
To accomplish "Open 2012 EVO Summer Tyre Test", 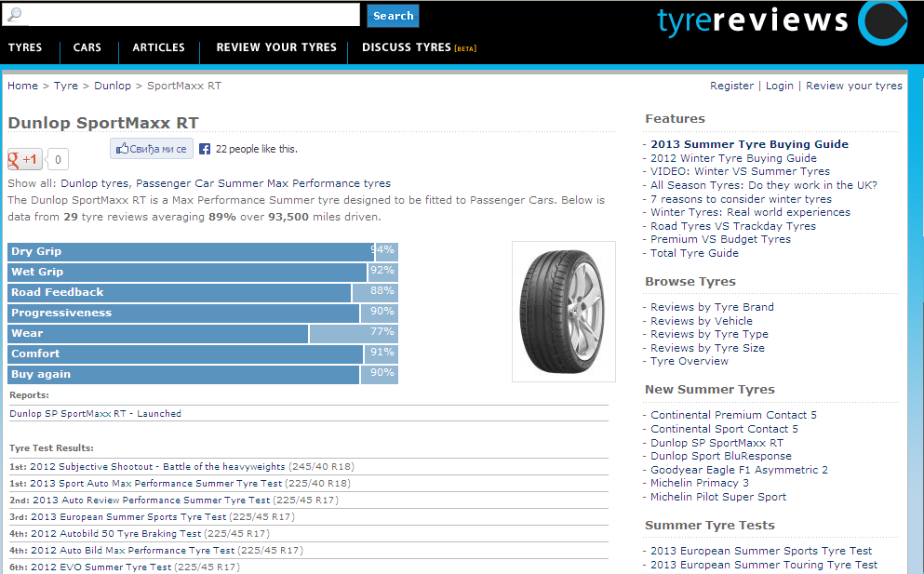I will pos(100,567).
